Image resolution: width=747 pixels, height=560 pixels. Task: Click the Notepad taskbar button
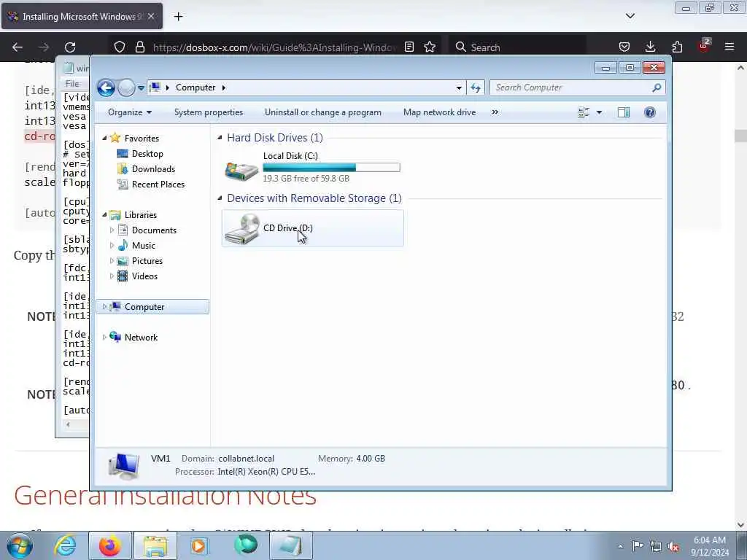291,545
